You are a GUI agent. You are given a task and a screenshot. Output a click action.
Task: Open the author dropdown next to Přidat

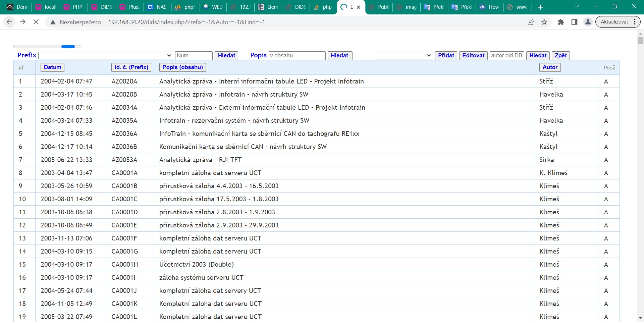point(405,56)
